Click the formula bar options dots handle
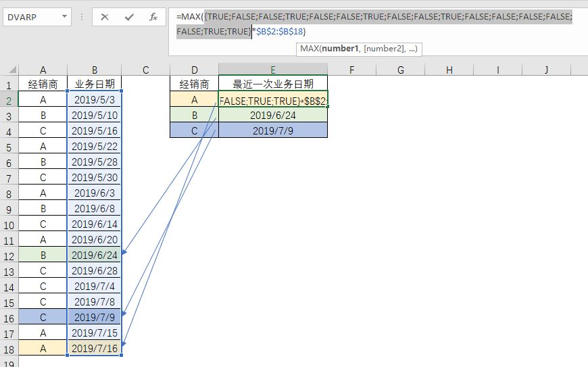This screenshot has height=367, width=588. 82,17
